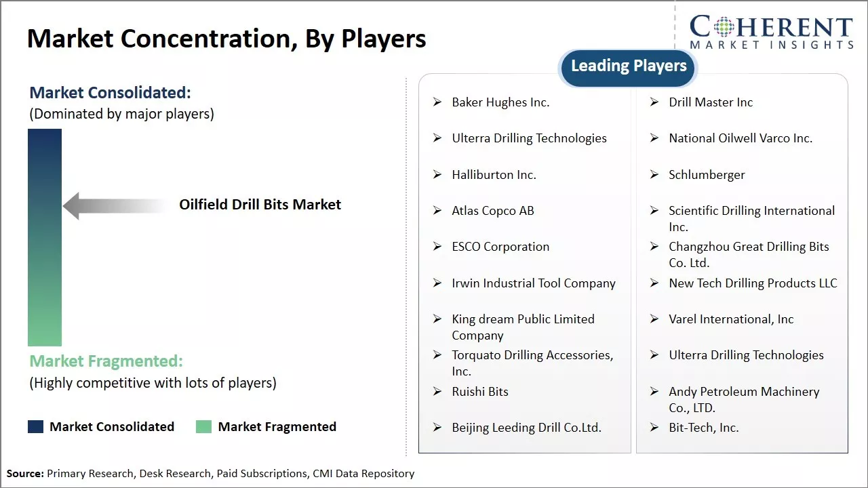Select the Market Consolidated heading above the bar

(x=110, y=93)
